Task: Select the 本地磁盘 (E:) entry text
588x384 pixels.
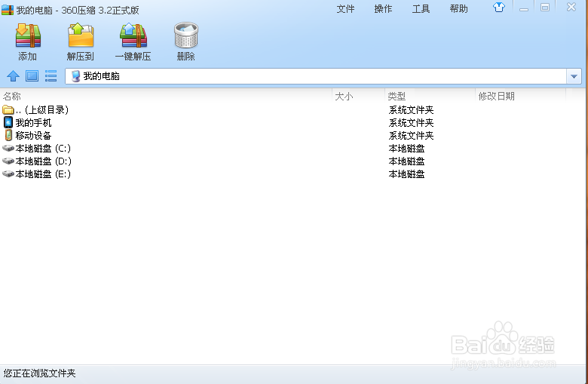Action: point(43,174)
